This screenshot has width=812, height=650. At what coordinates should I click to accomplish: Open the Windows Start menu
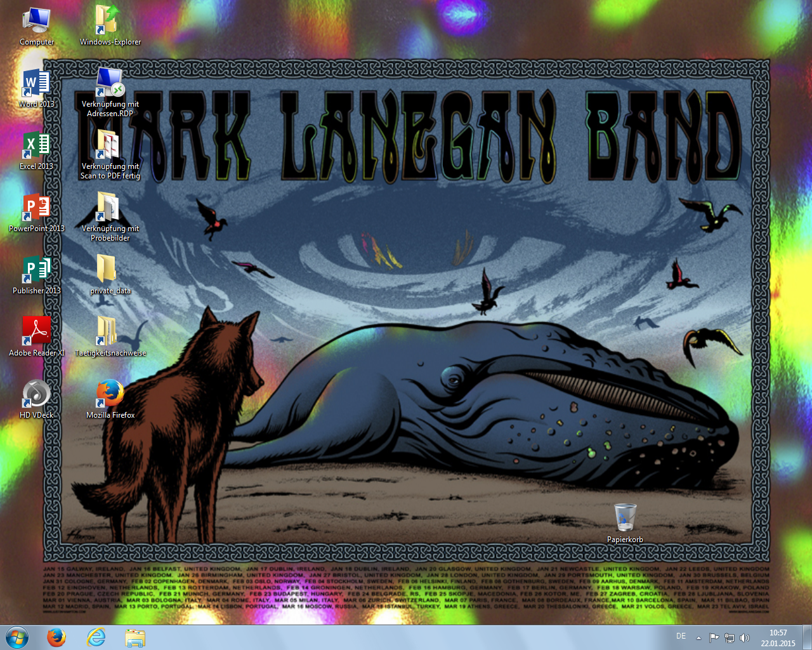click(17, 637)
